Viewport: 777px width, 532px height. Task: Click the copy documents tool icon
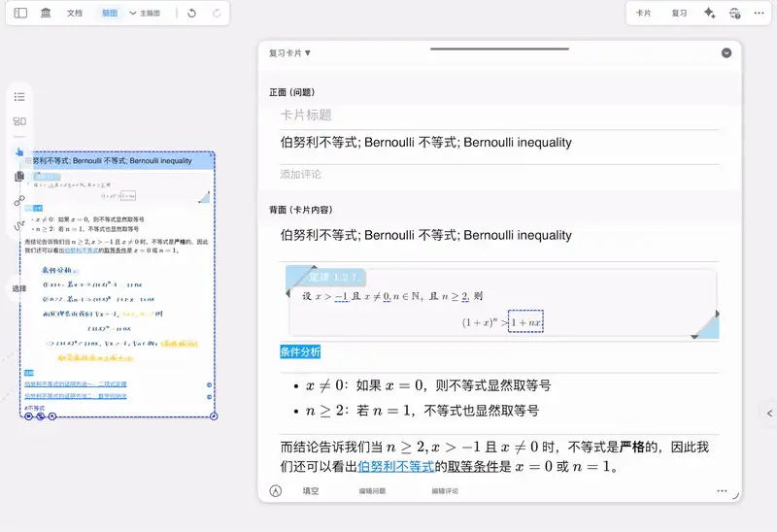(x=19, y=177)
